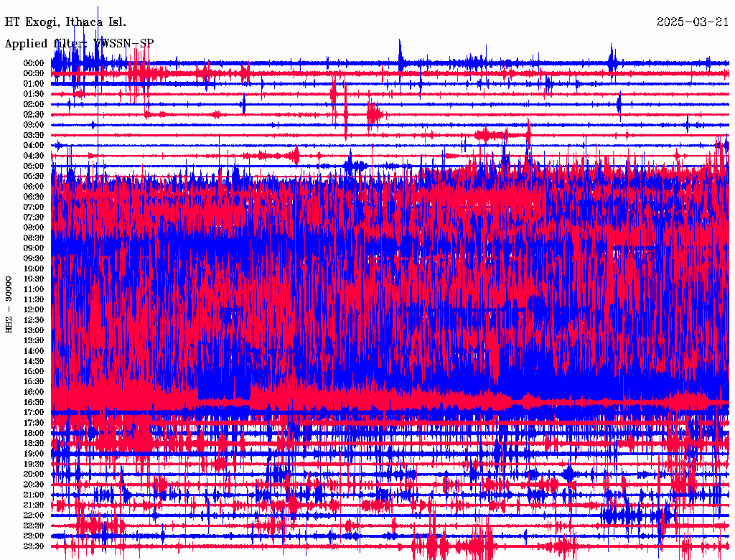
Task: Select the 00:00 time label
Action: [34, 63]
